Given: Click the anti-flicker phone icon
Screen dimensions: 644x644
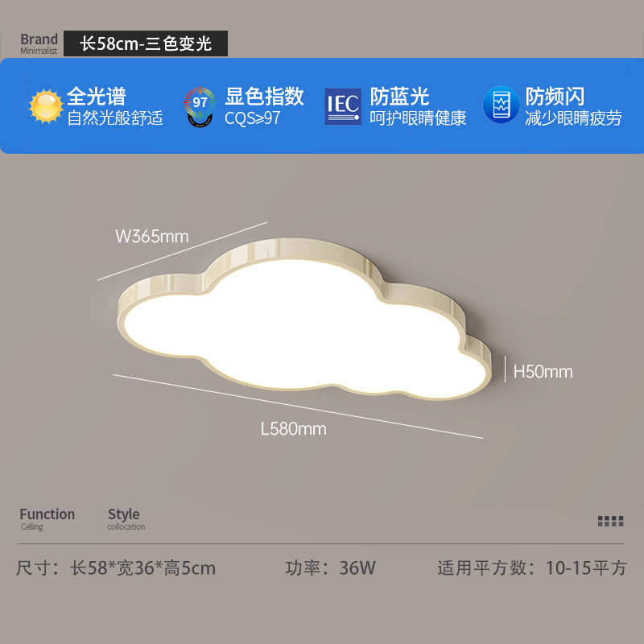Looking at the screenshot, I should click(x=501, y=105).
